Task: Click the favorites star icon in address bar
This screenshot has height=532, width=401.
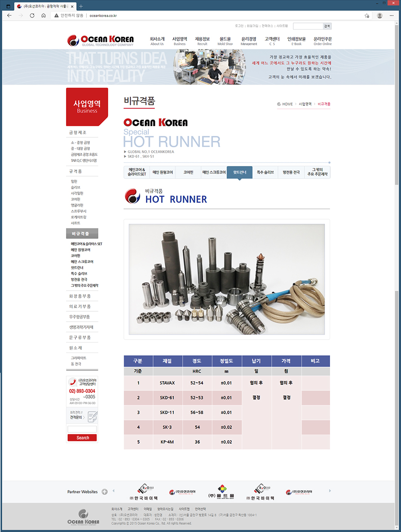Action: [x=367, y=15]
